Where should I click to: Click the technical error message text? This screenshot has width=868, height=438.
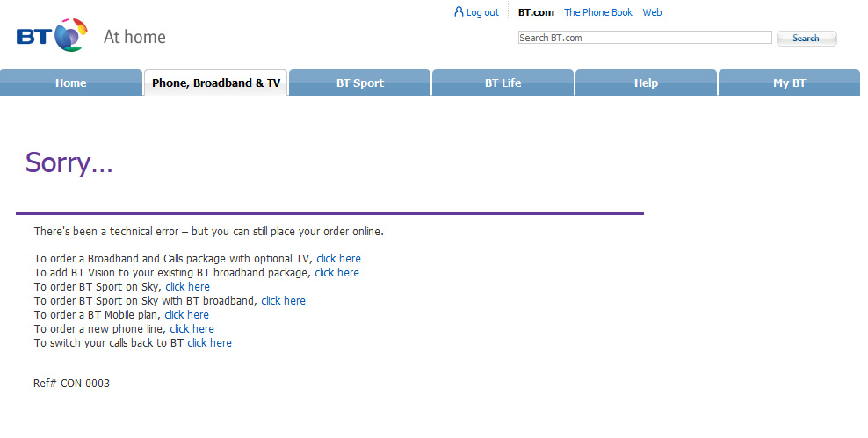(x=209, y=231)
